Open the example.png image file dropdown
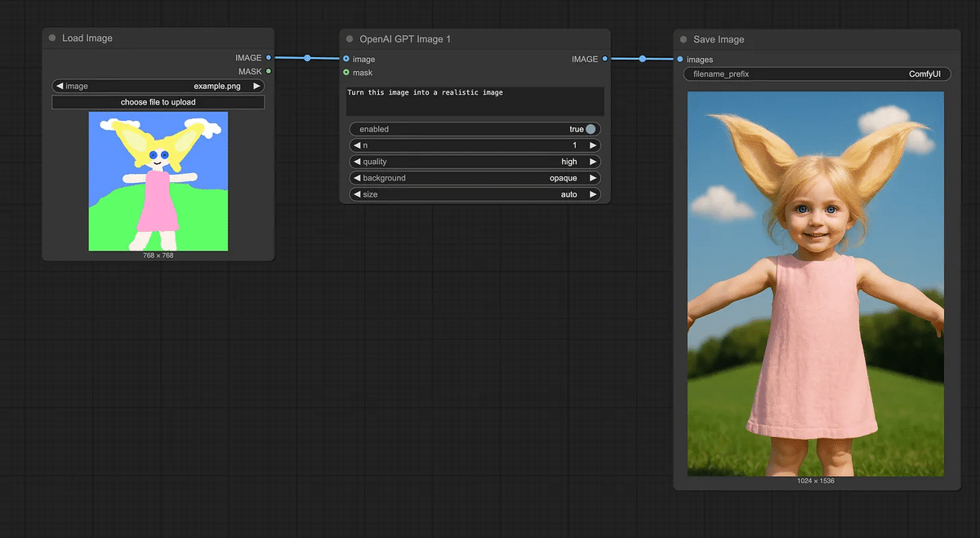This screenshot has height=538, width=980. (158, 86)
